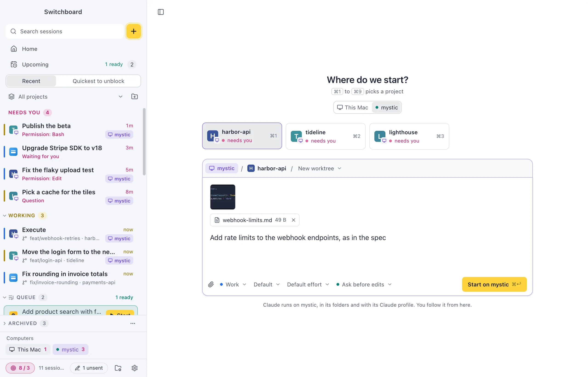Select the This Mac target toggle
Viewport: 588px width, 377px height.
[353, 108]
